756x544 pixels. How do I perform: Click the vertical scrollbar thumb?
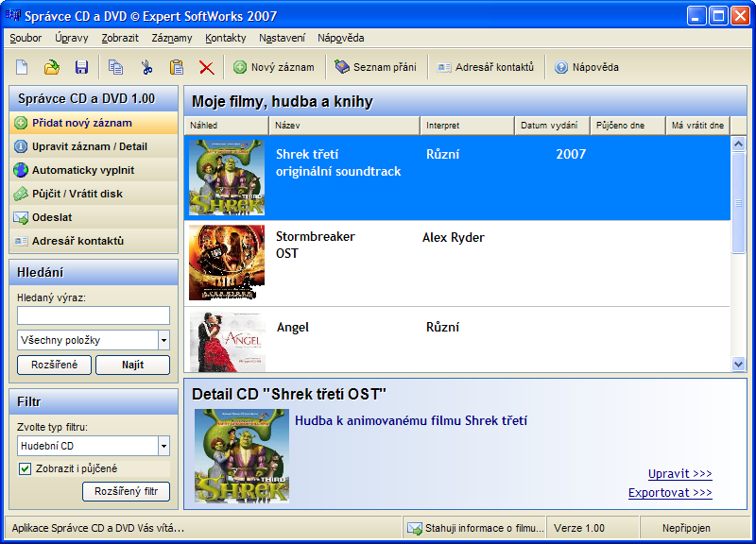pos(738,203)
